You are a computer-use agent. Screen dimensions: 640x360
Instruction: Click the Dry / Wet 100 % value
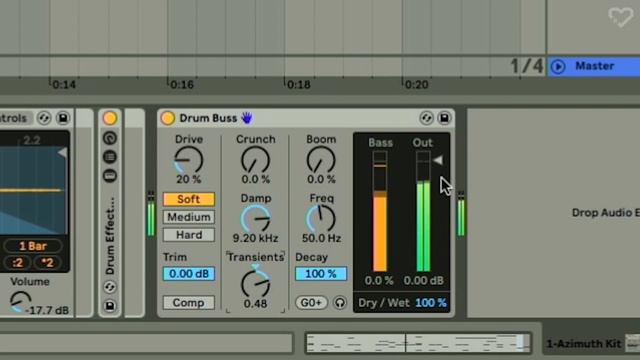431,303
